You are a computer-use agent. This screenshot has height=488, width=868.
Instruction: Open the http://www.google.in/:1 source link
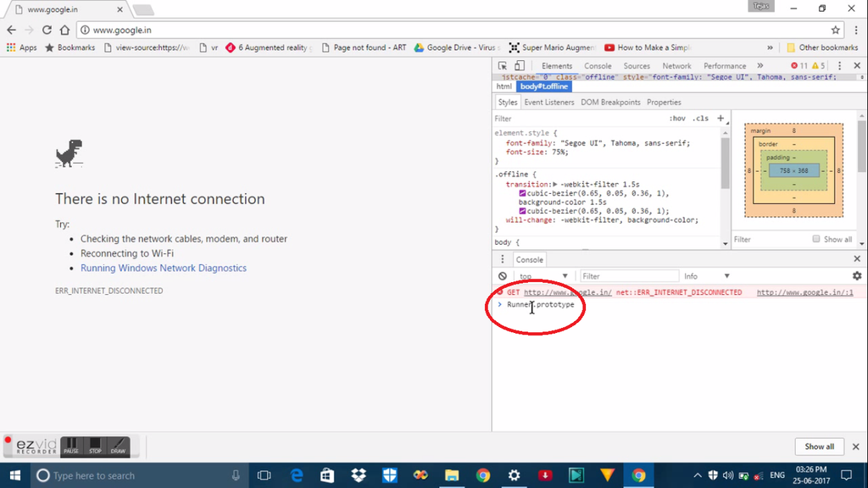click(805, 292)
